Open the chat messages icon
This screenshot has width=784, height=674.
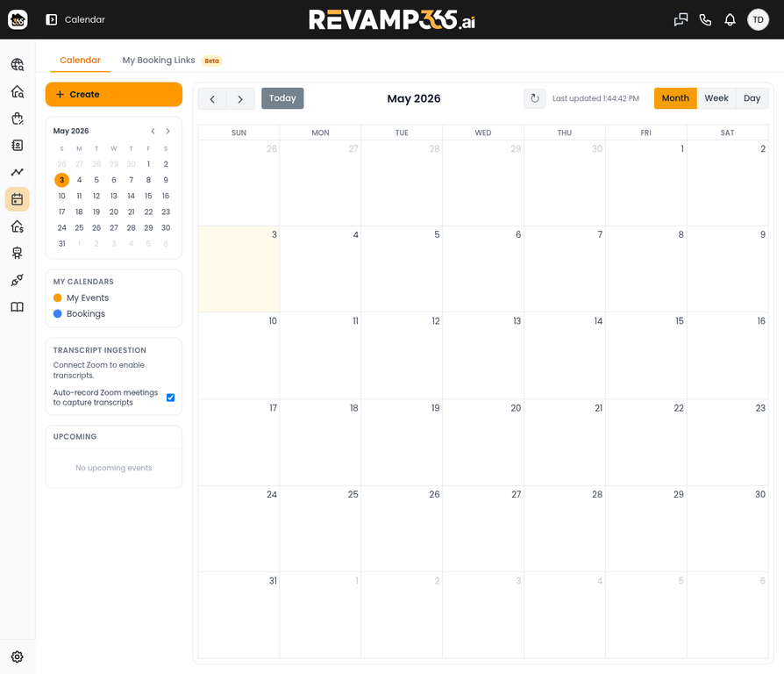click(681, 19)
